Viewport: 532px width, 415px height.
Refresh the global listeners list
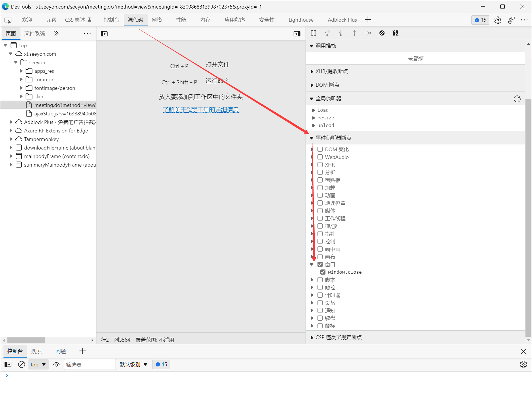click(517, 99)
